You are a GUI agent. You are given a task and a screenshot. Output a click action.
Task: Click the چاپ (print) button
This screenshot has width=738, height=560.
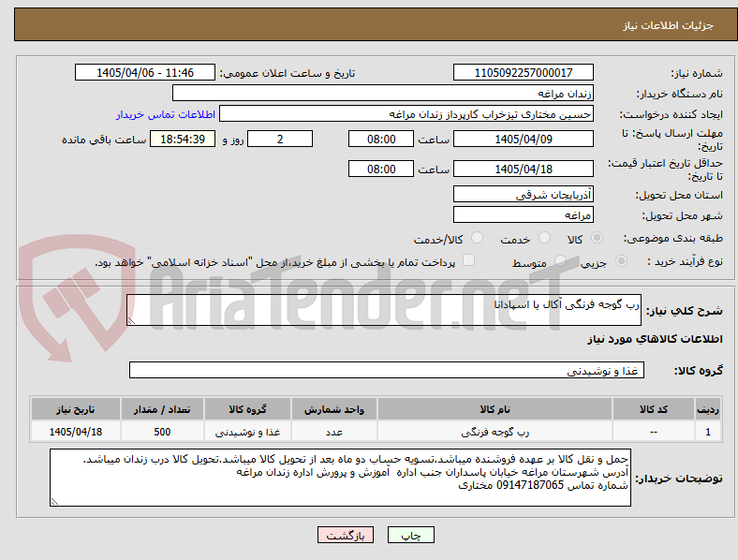click(410, 535)
